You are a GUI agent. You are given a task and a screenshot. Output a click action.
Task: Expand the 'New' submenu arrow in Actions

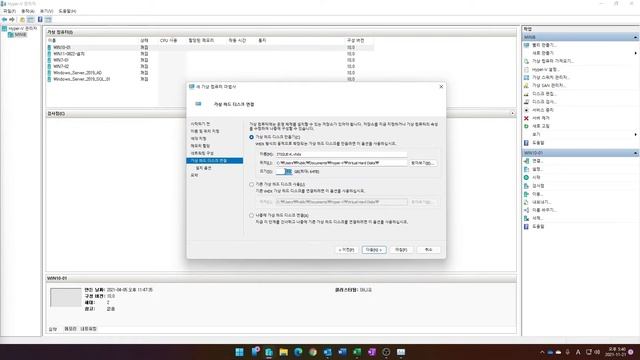(636, 53)
